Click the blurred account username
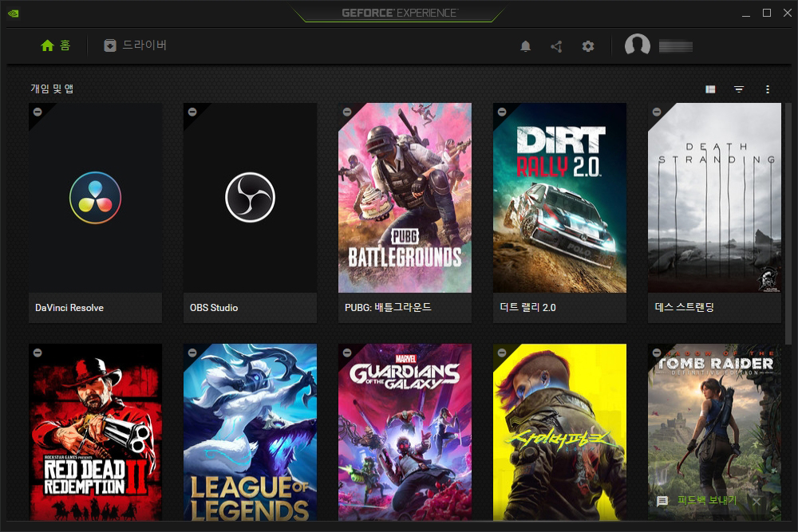Image resolution: width=798 pixels, height=532 pixels. pyautogui.click(x=676, y=47)
